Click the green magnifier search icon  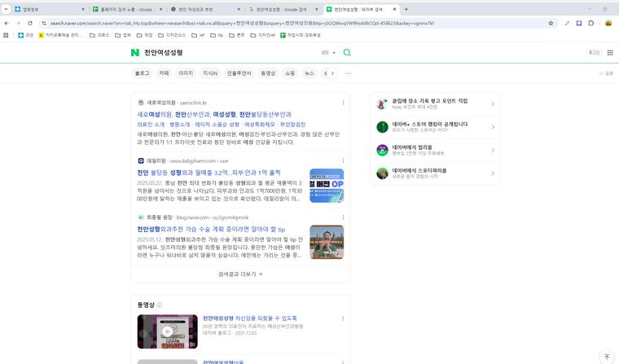347,52
